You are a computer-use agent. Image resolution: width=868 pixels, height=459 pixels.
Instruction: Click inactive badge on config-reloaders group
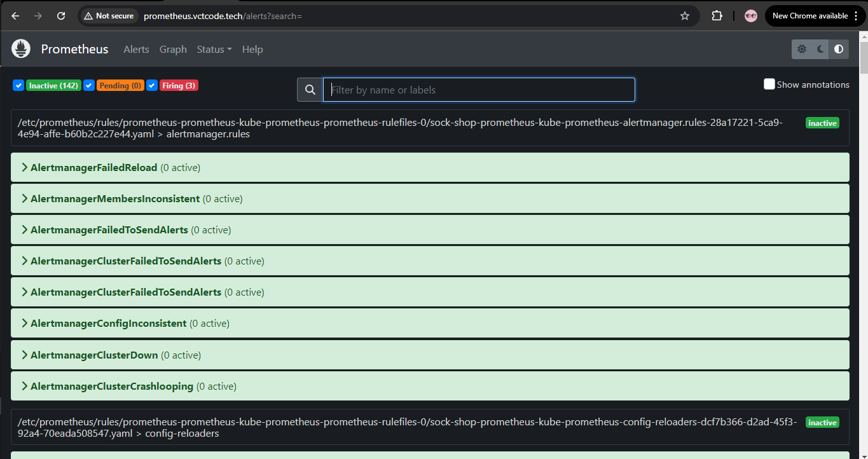click(x=822, y=422)
